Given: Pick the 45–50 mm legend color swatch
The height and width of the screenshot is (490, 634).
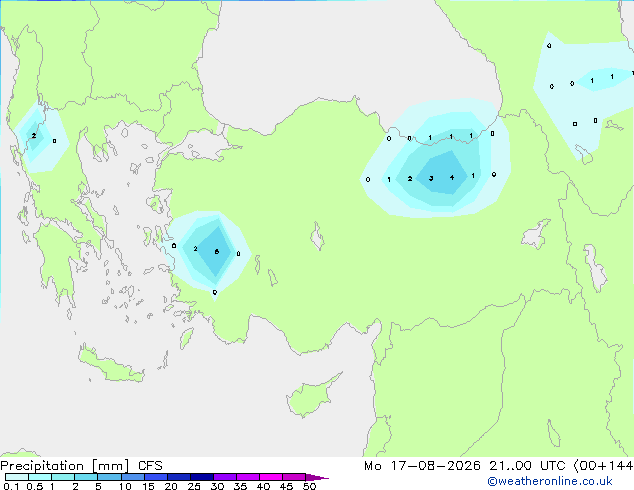Looking at the screenshot, I should pyautogui.click(x=294, y=477).
